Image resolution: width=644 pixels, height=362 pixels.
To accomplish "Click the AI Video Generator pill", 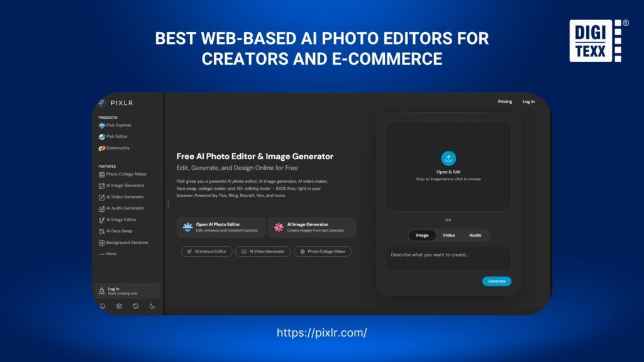I will (x=263, y=251).
